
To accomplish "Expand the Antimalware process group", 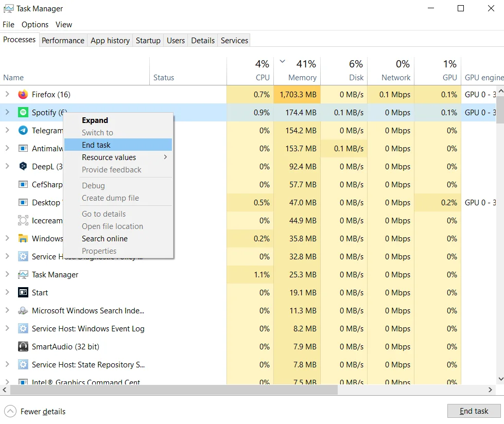I will click(x=7, y=148).
